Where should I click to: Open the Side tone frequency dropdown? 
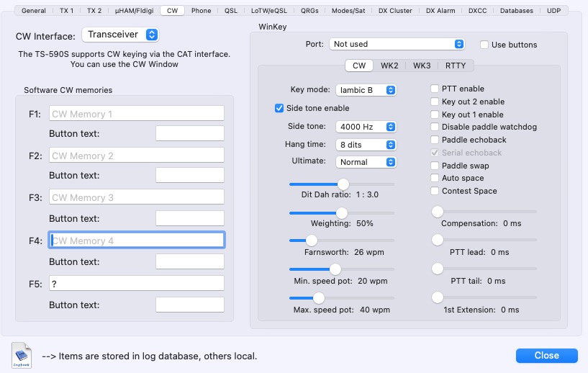pos(366,127)
